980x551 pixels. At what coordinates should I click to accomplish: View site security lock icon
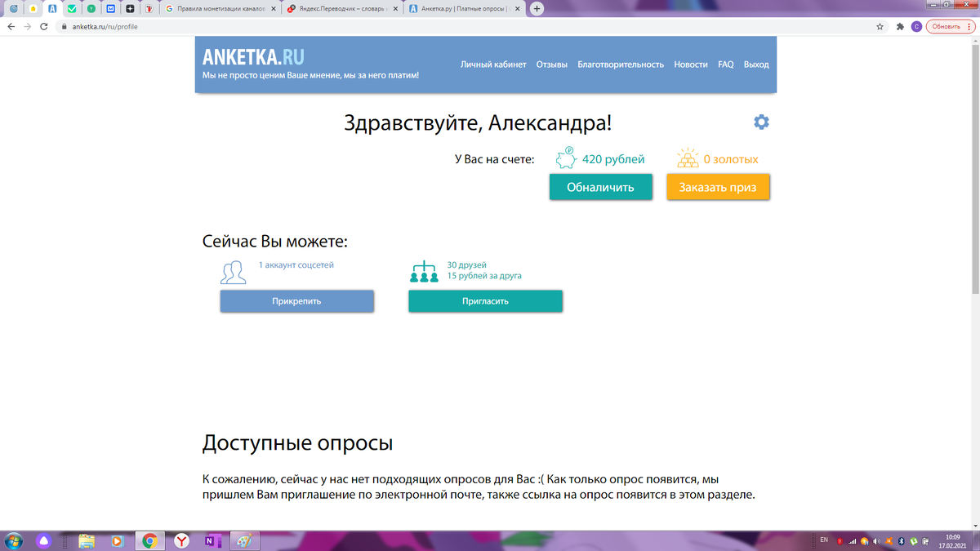pyautogui.click(x=64, y=26)
